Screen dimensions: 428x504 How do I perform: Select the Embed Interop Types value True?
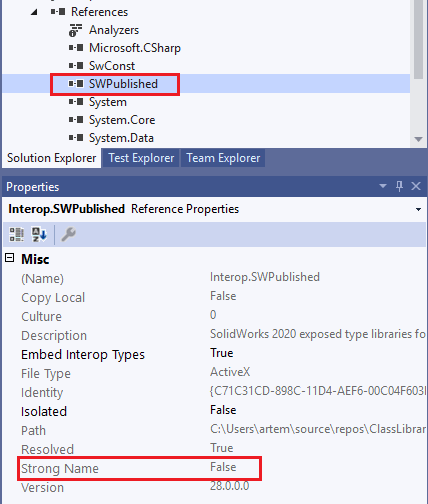point(222,353)
